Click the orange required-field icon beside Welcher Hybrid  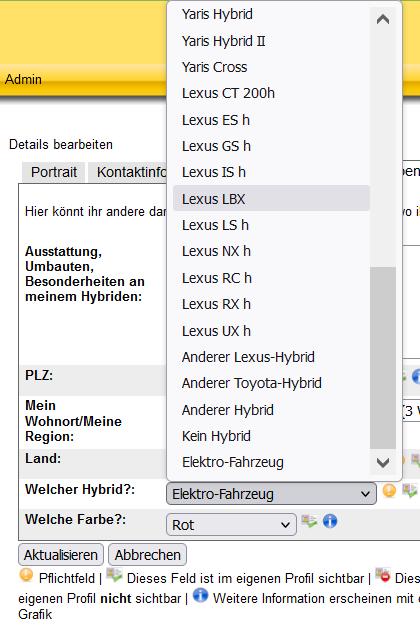point(389,491)
